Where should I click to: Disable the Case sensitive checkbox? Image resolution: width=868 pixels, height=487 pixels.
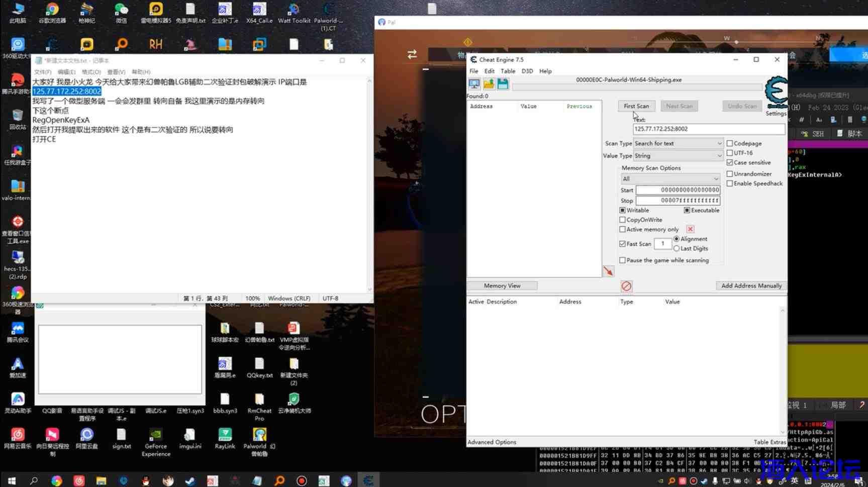730,162
